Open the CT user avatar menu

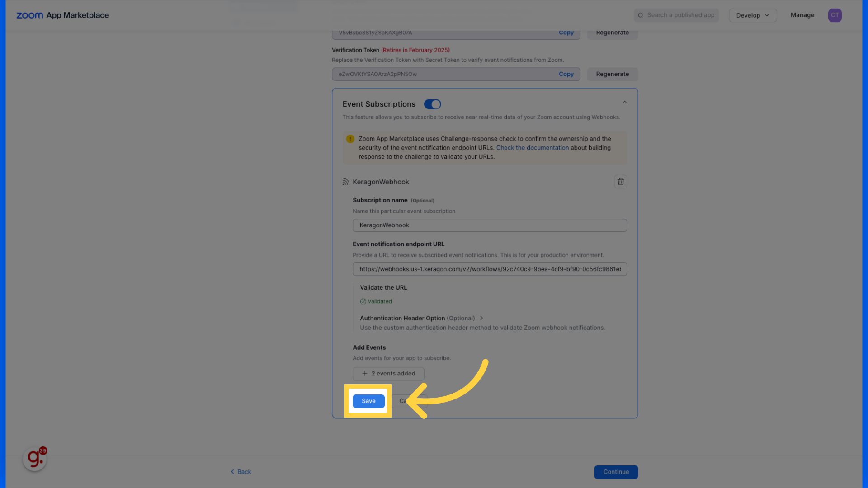[835, 15]
